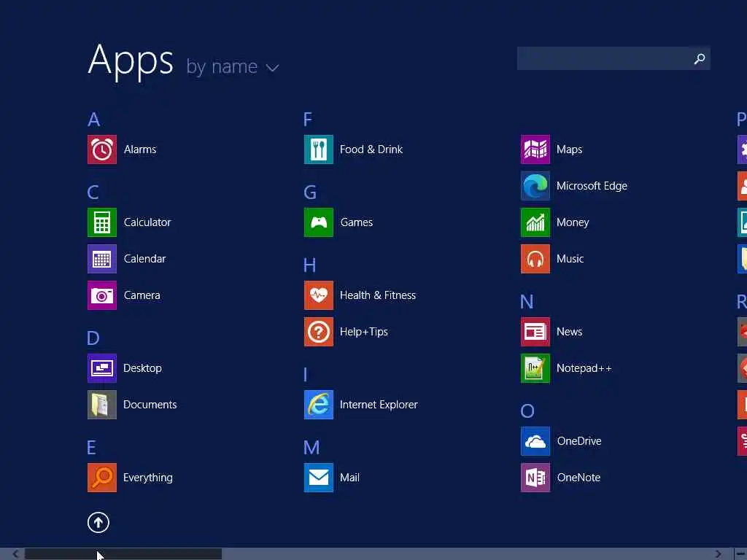Open the Money chart icon

[x=535, y=222]
